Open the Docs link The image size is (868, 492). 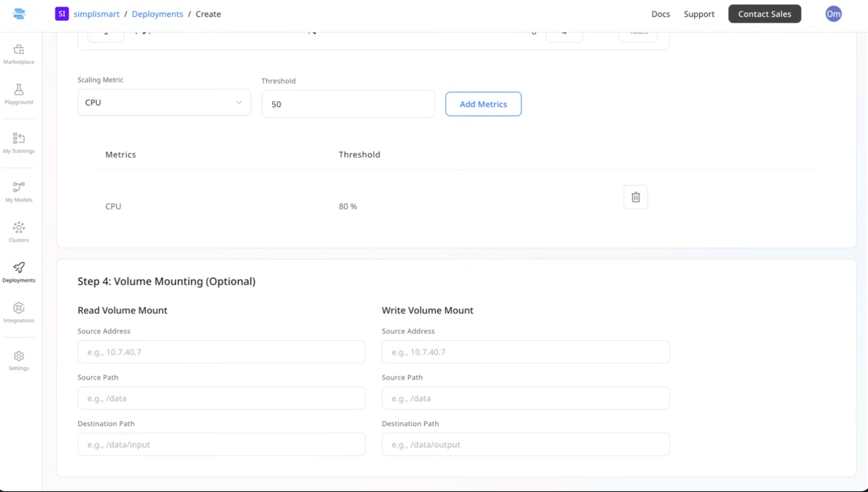pos(660,14)
